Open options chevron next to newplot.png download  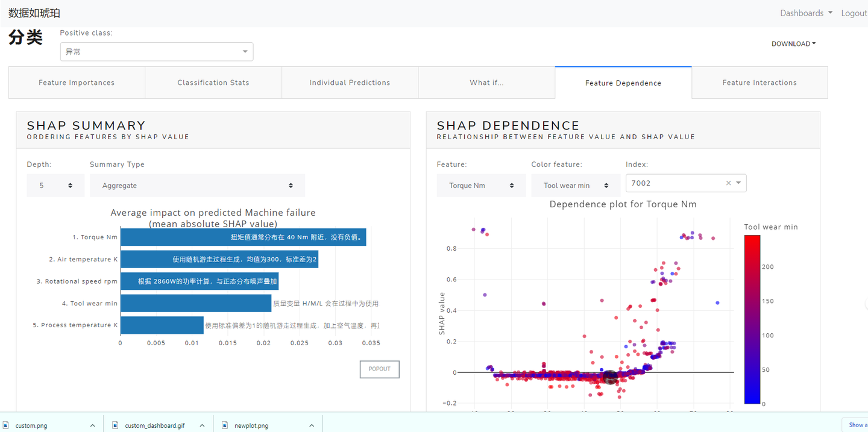point(312,425)
